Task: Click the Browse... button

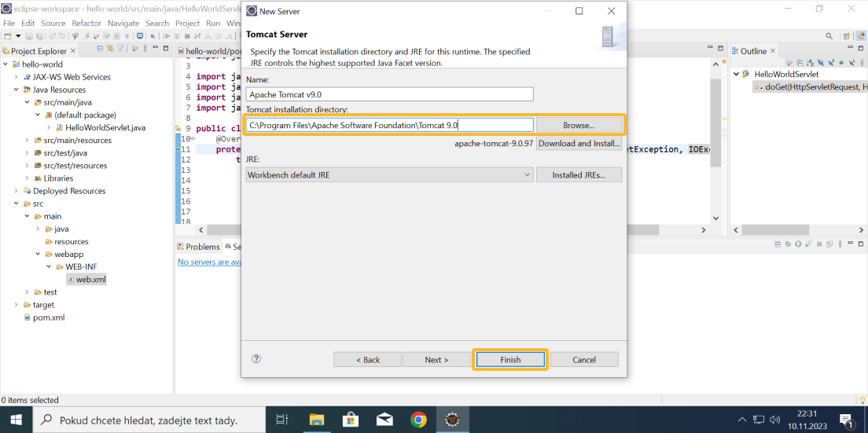Action: (x=579, y=126)
